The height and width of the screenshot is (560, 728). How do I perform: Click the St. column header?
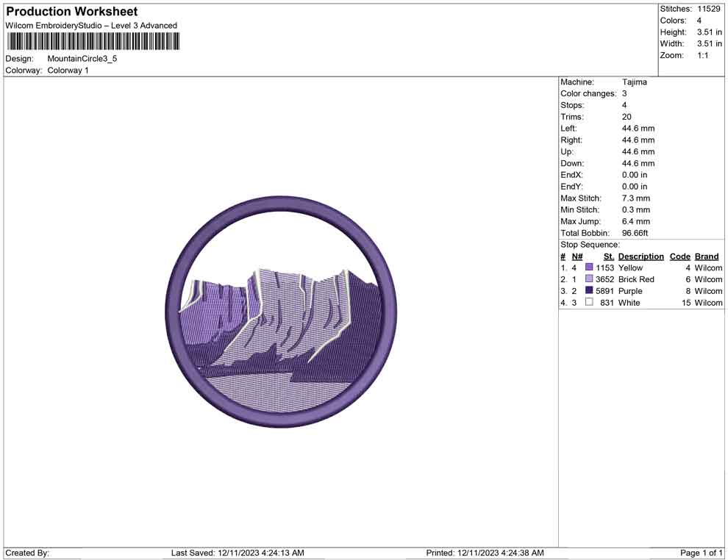[609, 256]
